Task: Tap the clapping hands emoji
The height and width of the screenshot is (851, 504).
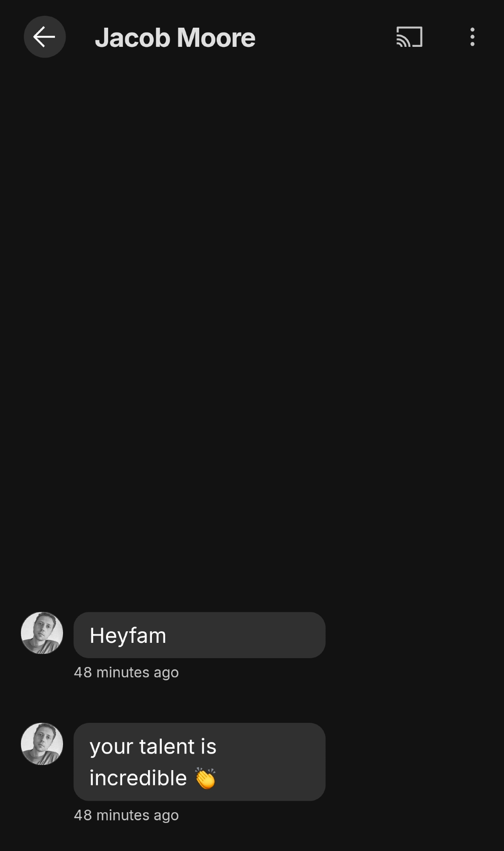Action: pos(206,778)
